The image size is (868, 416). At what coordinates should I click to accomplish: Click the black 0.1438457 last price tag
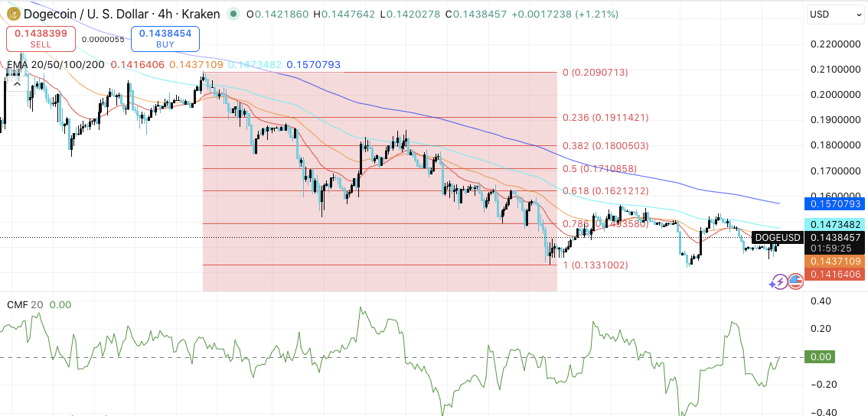(x=835, y=238)
